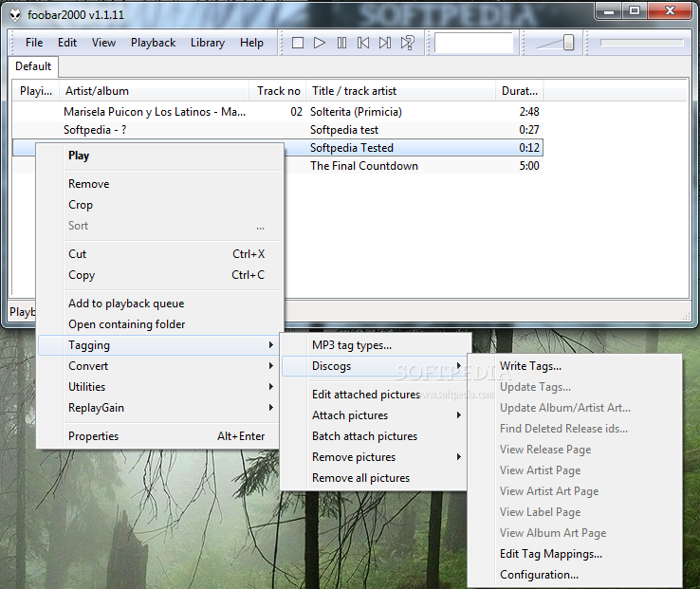The width and height of the screenshot is (700, 589).
Task: Expand the ReplayGain submenu
Action: [158, 408]
